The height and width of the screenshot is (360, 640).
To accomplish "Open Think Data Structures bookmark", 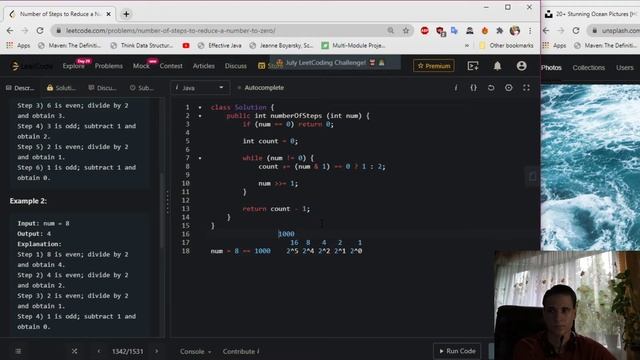I will pyautogui.click(x=142, y=45).
